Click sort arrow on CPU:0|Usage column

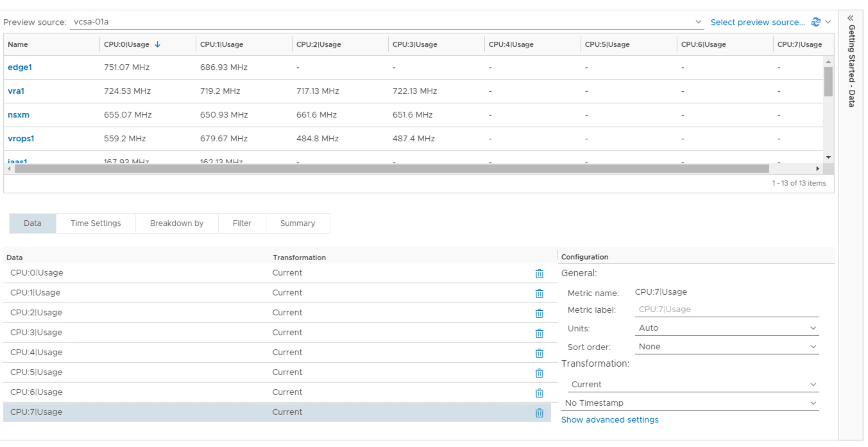pos(158,44)
